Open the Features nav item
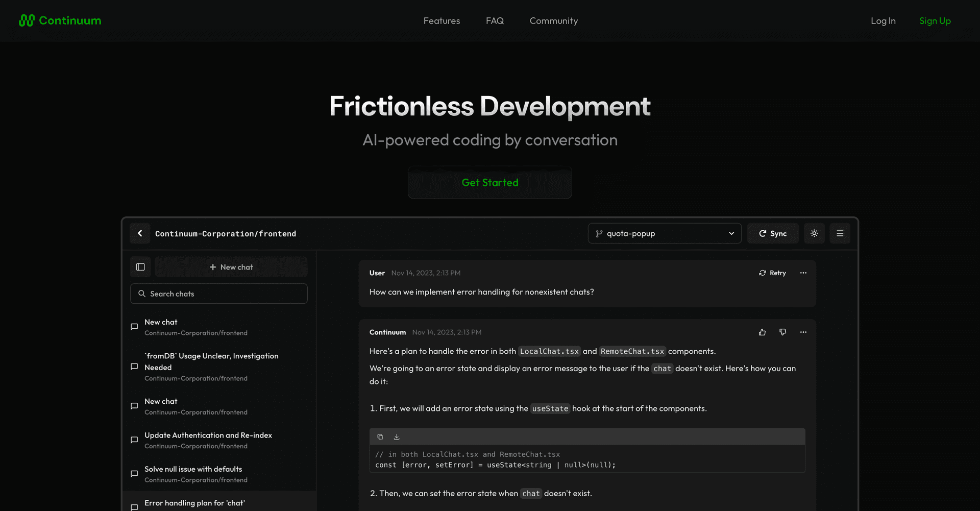 click(x=442, y=21)
